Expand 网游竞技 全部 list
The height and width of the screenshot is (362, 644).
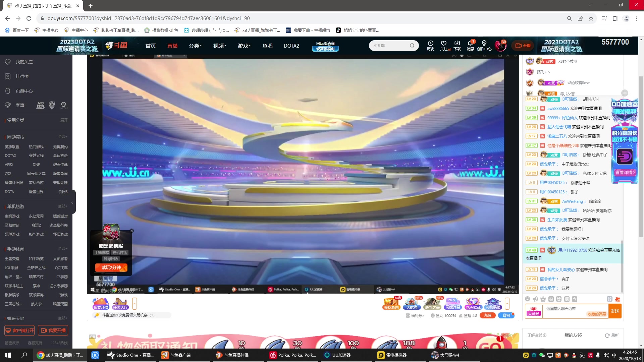point(63,137)
